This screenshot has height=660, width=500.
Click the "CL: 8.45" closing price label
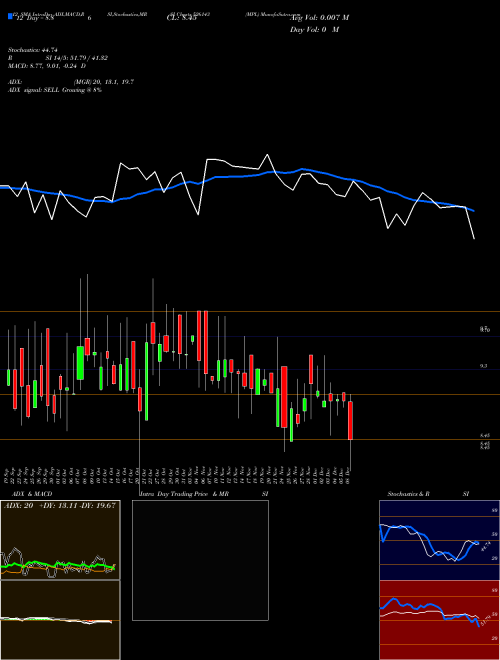[x=182, y=18]
